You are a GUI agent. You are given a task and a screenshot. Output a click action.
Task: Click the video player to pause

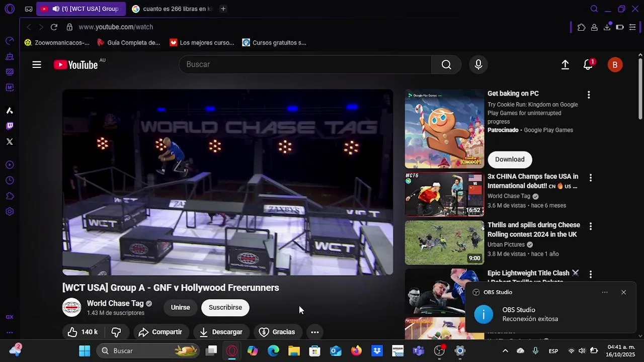(x=227, y=182)
